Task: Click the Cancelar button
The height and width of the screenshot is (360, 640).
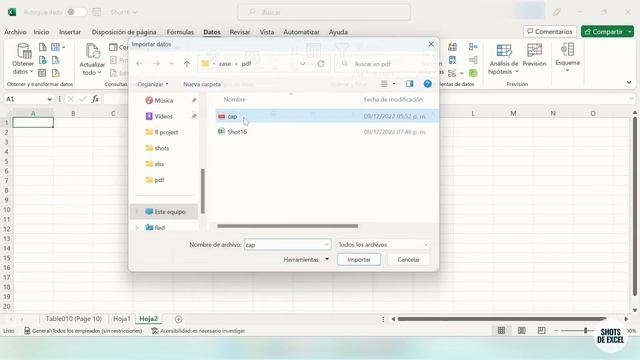Action: (408, 260)
